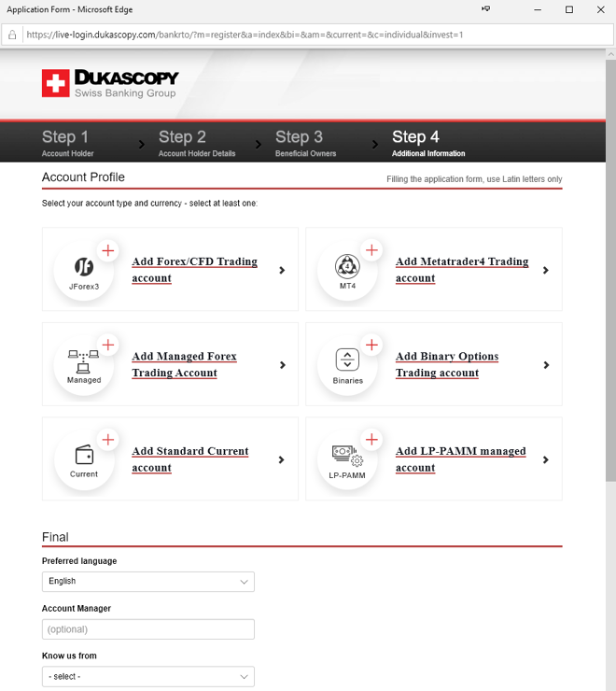Open the Know us from dropdown
The height and width of the screenshot is (691, 616).
147,676
